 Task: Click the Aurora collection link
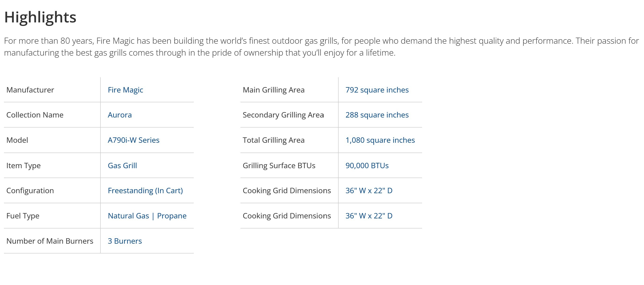tap(119, 115)
